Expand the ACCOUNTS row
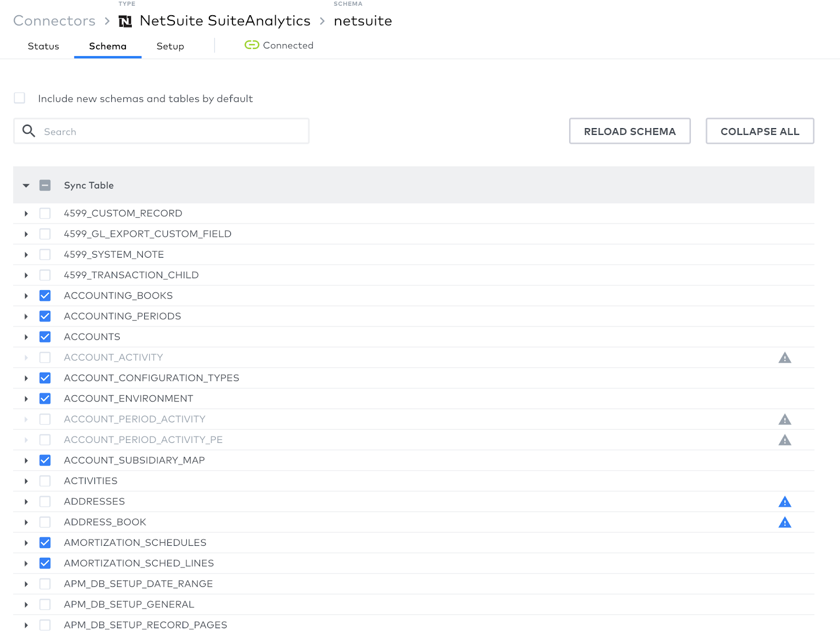 tap(26, 337)
